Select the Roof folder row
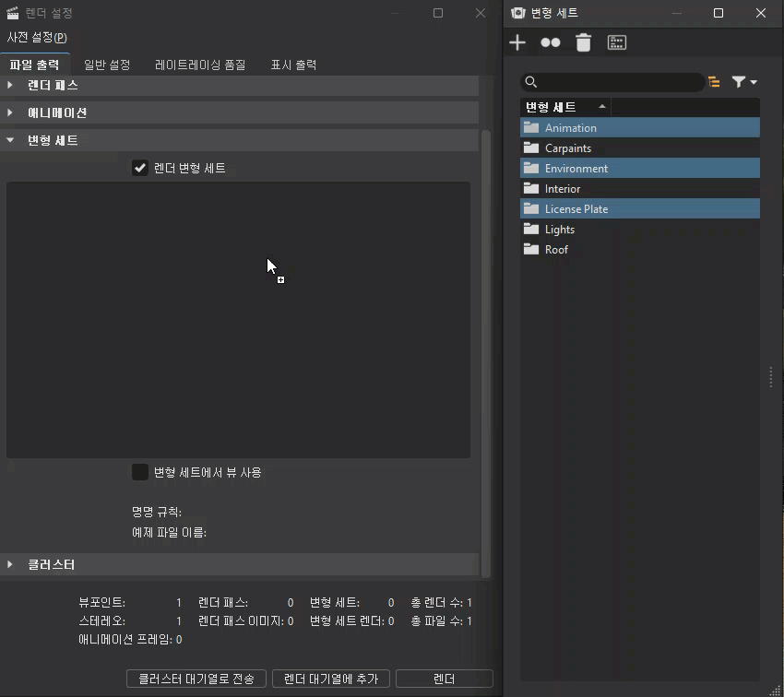This screenshot has width=784, height=697. 639,249
